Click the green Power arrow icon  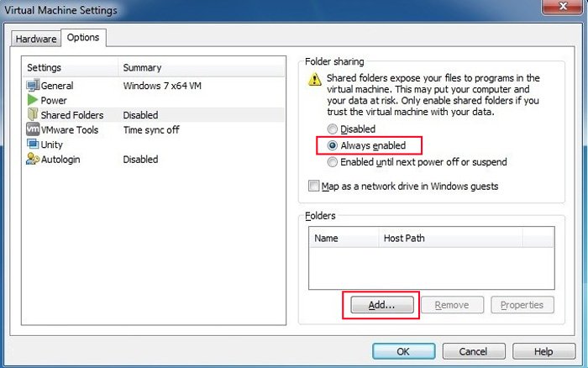[x=33, y=100]
